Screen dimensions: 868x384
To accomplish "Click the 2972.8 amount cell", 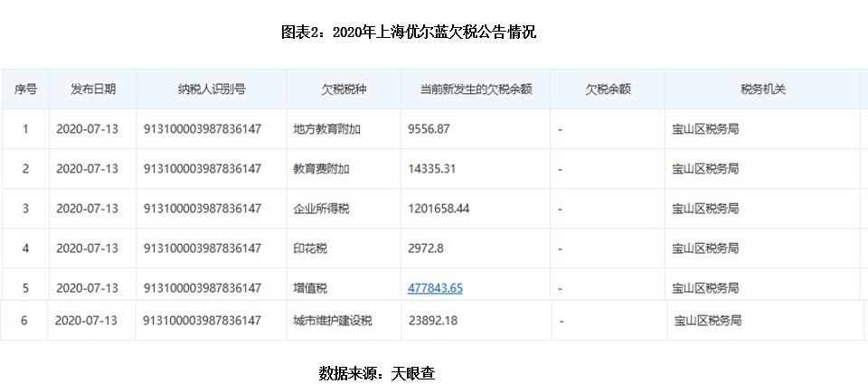I will tap(424, 248).
